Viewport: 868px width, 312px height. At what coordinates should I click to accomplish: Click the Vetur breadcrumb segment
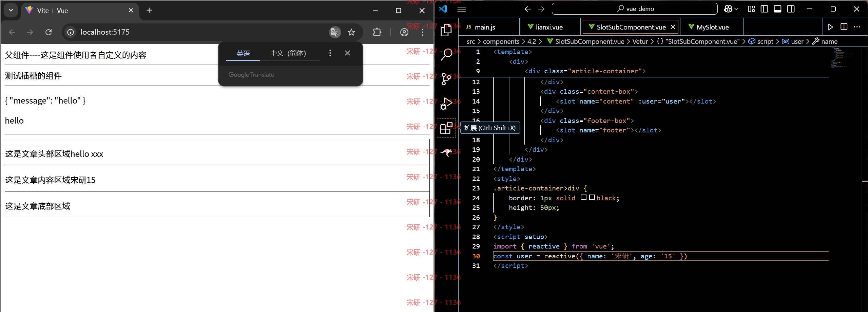coord(640,41)
